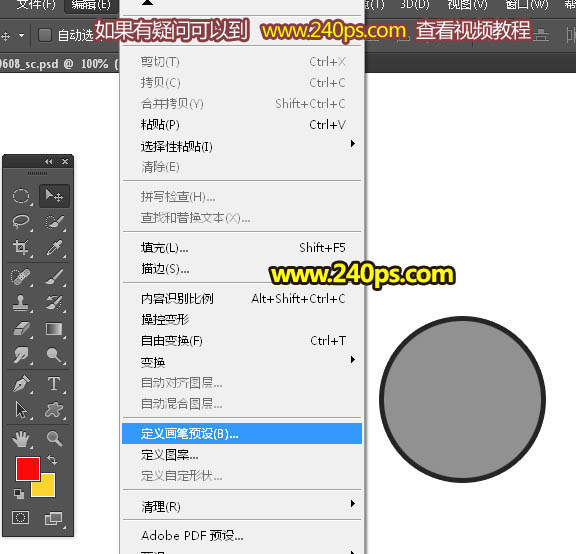Screen dimensions: 576x554
Task: Select the Gradient tool
Action: pyautogui.click(x=54, y=329)
